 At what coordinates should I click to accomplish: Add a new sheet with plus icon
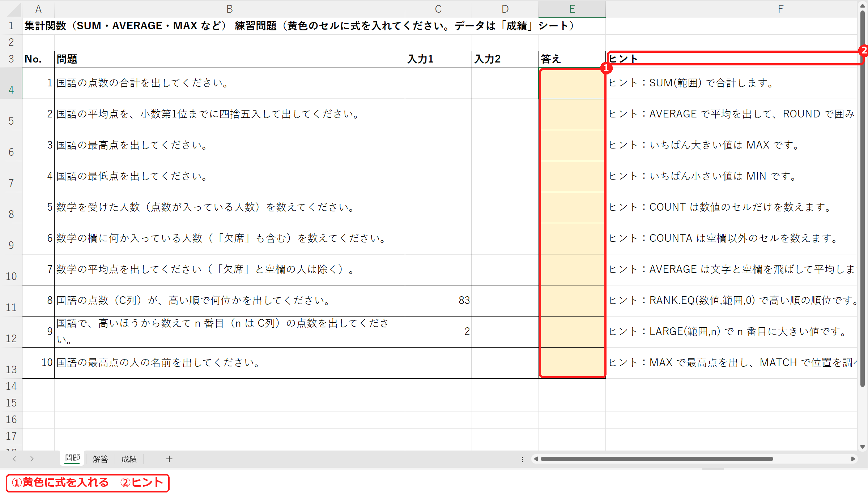click(169, 459)
